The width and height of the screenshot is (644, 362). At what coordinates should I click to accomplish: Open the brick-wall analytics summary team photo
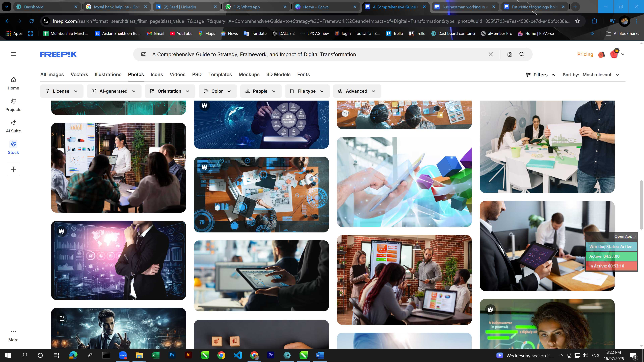click(404, 280)
